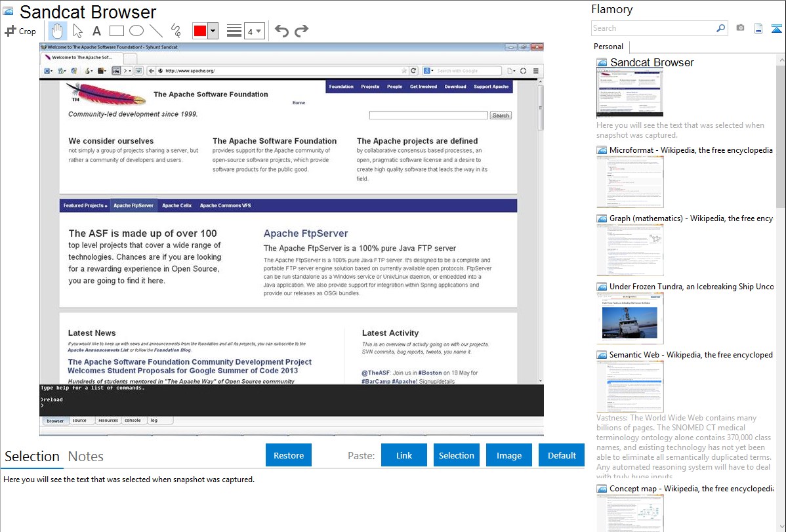
Task: Open the color picker dropdown arrow
Action: 213,31
